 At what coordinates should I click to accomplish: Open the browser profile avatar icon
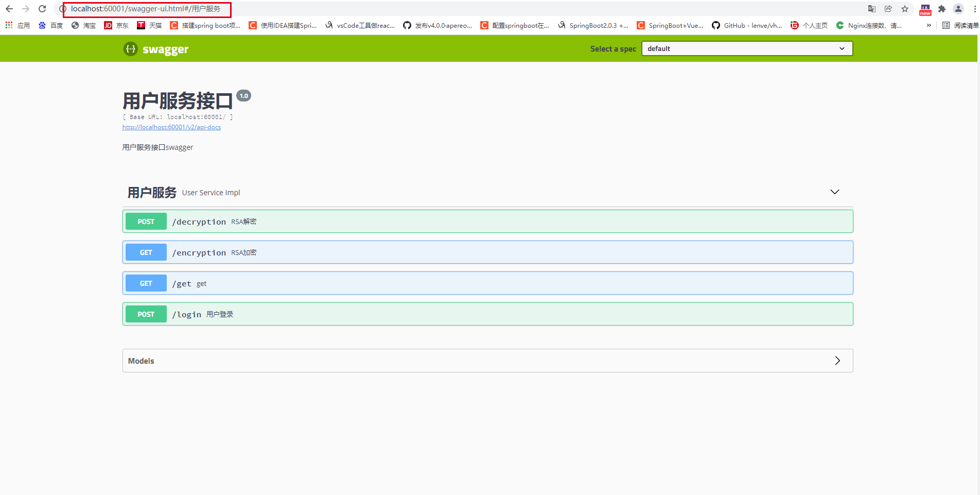tap(958, 9)
